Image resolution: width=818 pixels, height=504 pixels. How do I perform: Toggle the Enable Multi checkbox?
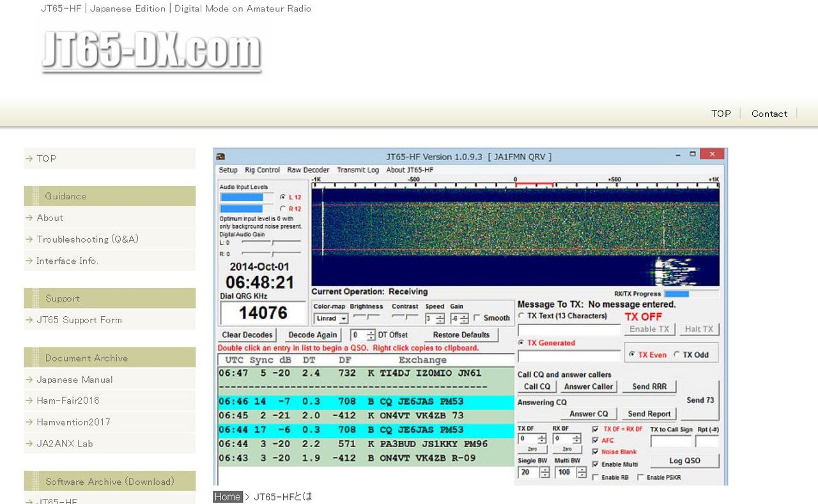click(596, 464)
